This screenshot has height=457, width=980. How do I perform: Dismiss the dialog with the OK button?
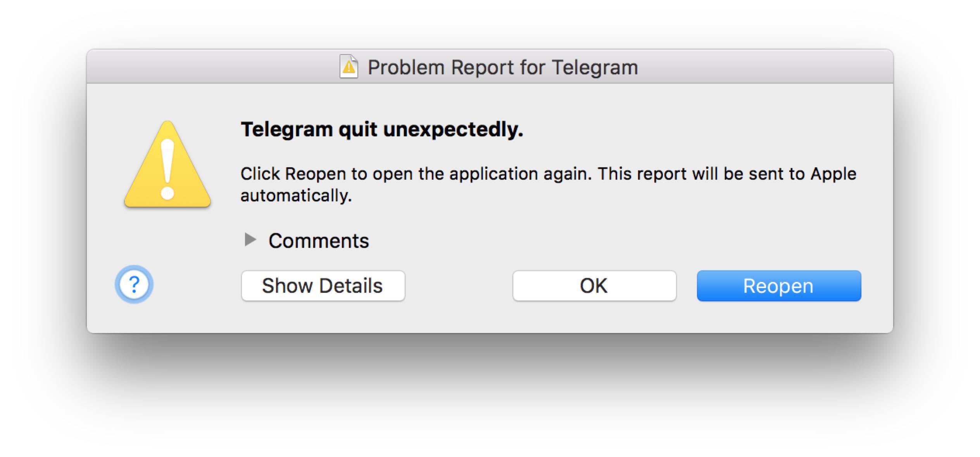tap(594, 286)
